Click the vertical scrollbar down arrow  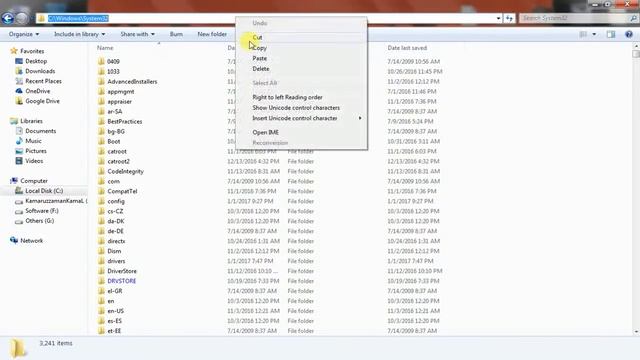tap(636, 332)
